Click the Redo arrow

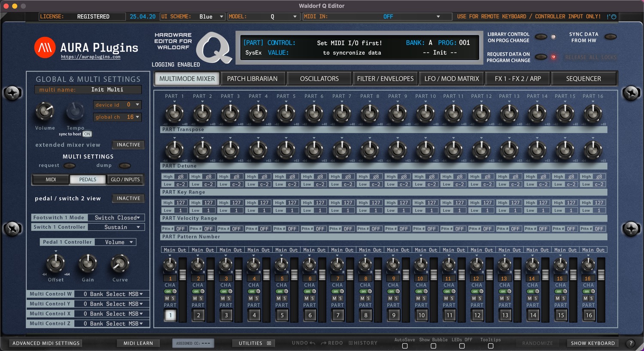[x=324, y=343]
